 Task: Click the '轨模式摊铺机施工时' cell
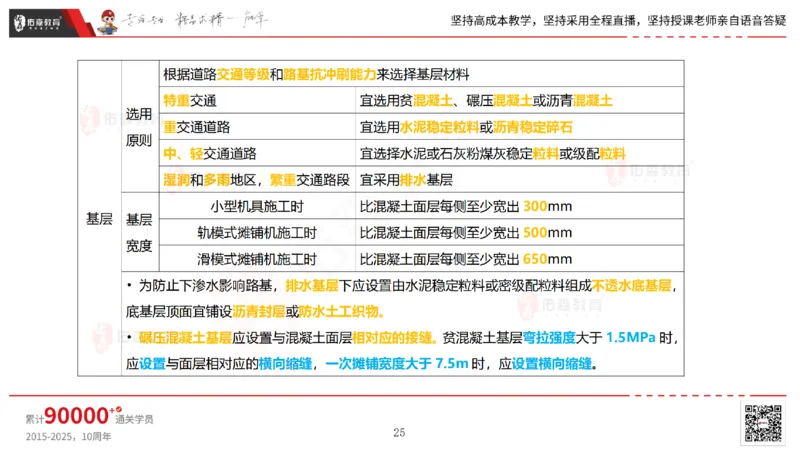[x=257, y=233]
